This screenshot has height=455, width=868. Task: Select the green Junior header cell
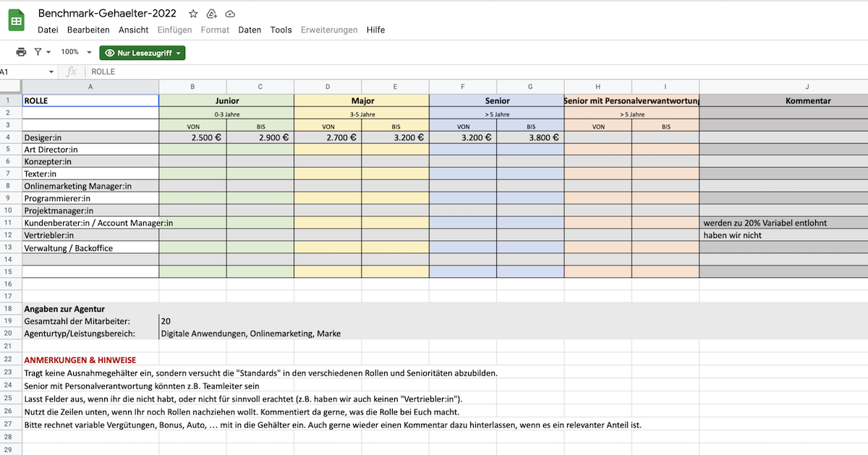227,101
